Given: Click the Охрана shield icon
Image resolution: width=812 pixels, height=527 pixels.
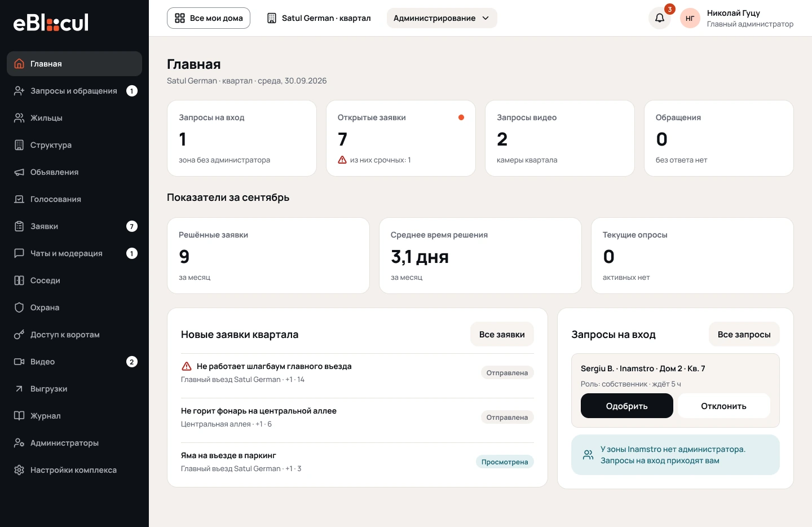Looking at the screenshot, I should tap(19, 308).
